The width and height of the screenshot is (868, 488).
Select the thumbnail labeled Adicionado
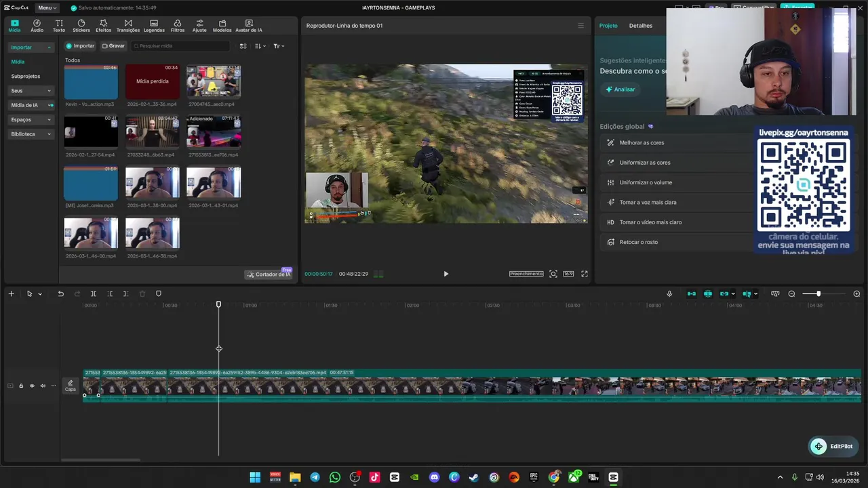pos(214,132)
